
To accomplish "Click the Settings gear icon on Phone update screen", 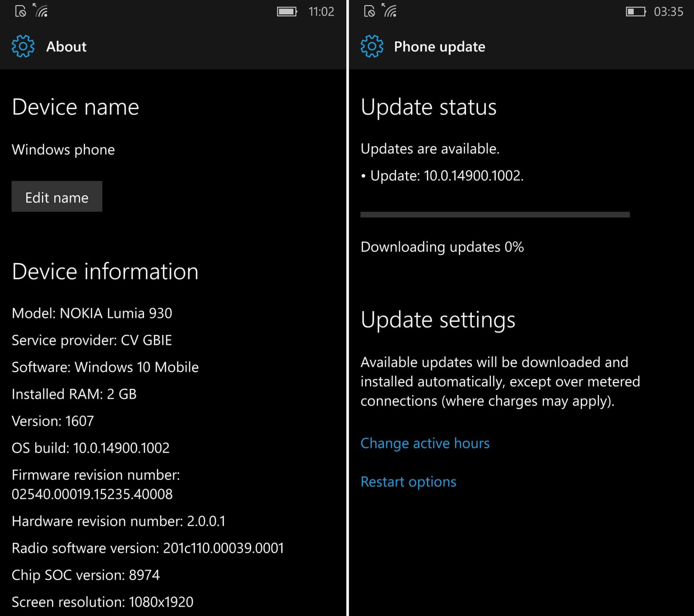I will (372, 46).
